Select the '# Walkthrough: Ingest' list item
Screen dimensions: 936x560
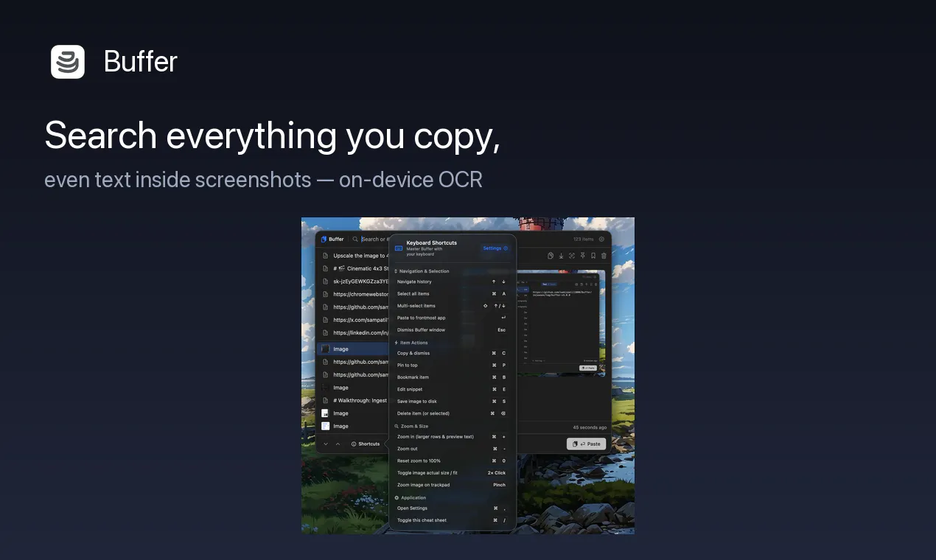point(354,400)
